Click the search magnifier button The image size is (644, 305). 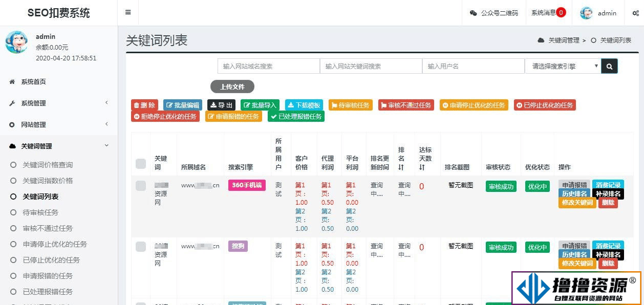pyautogui.click(x=609, y=66)
